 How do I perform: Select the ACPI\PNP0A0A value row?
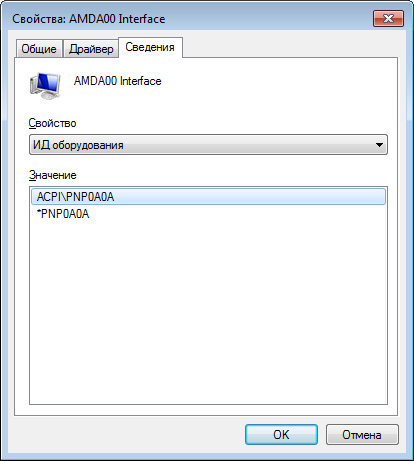(208, 197)
